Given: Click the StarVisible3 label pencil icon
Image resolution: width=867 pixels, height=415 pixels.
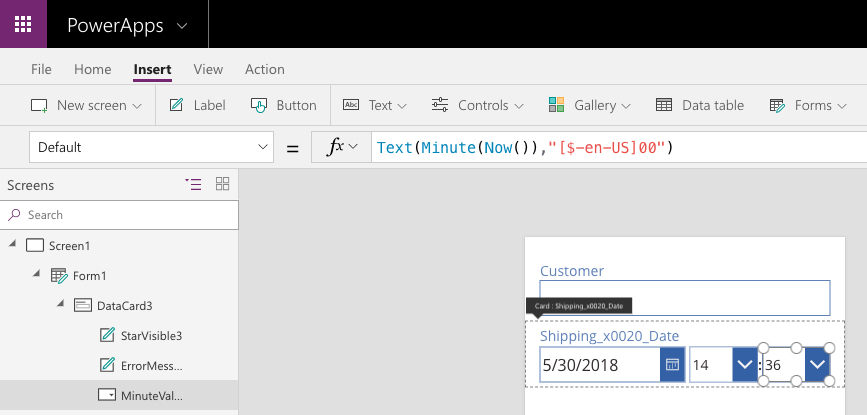Looking at the screenshot, I should tap(107, 335).
